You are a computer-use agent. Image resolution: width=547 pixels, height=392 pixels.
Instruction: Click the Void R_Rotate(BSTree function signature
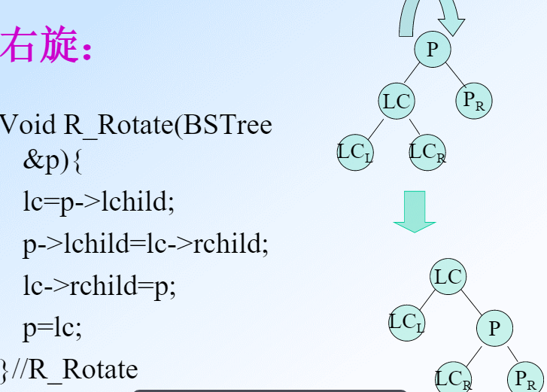click(136, 125)
